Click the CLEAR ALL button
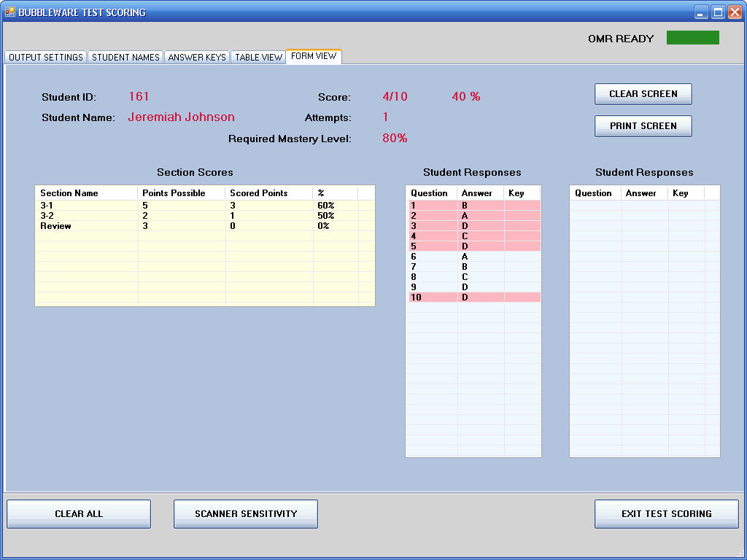This screenshot has height=560, width=747. point(79,514)
